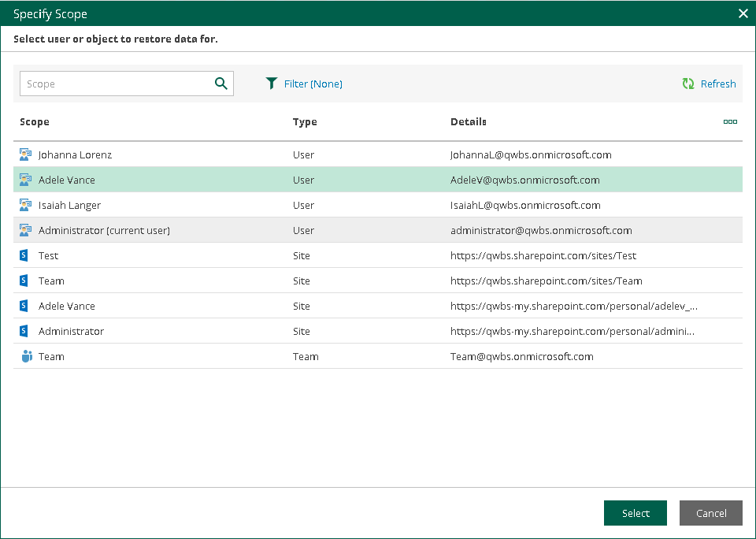756x539 pixels.
Task: Sort by the Scope column header
Action: (x=35, y=122)
